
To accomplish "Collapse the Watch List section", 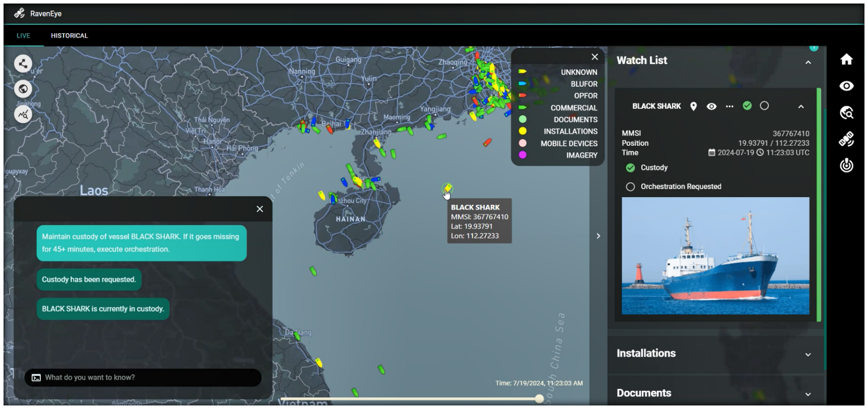I will click(x=808, y=63).
